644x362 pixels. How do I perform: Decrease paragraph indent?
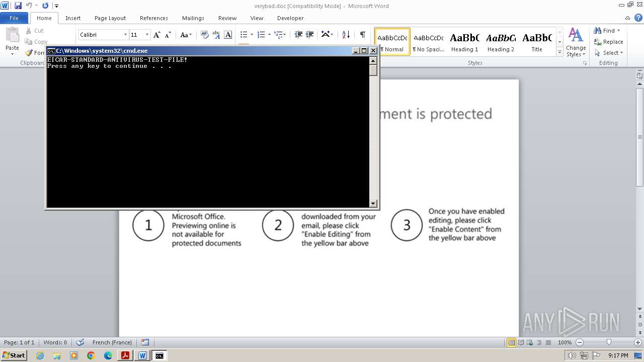[298, 35]
